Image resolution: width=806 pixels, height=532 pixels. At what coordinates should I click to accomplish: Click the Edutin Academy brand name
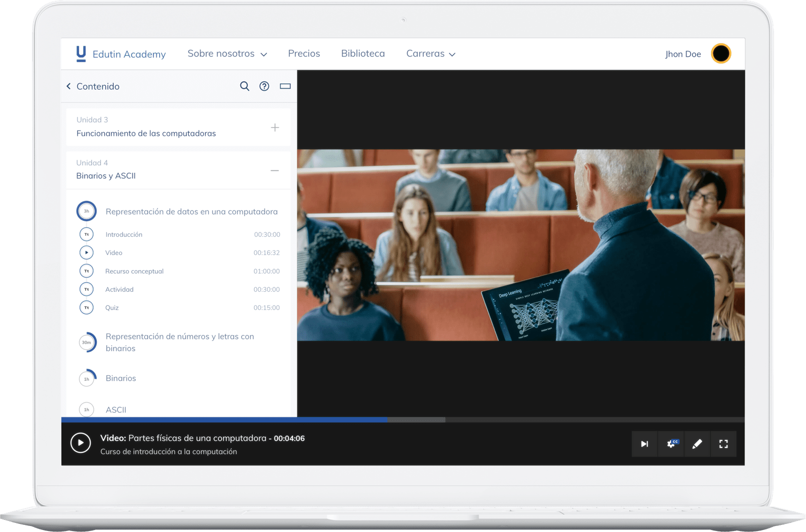(129, 54)
